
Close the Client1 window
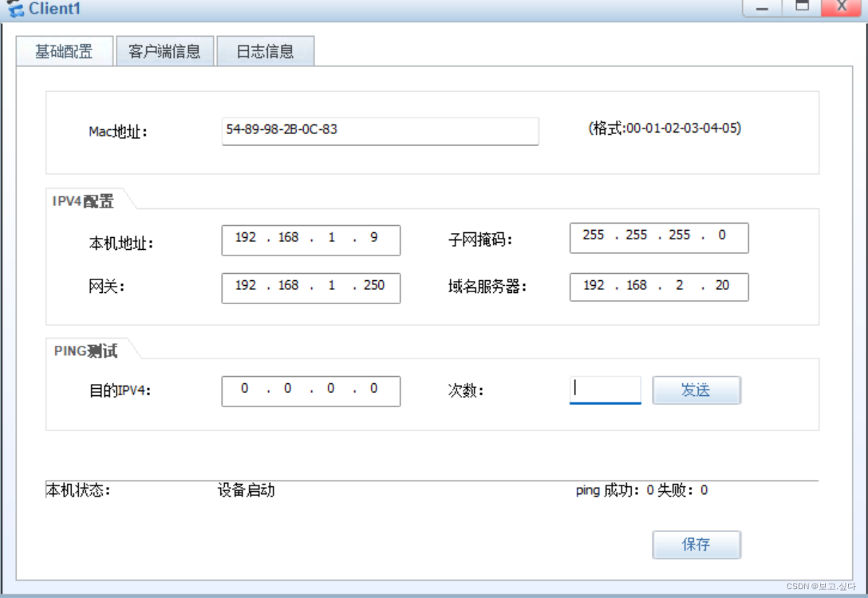(842, 8)
